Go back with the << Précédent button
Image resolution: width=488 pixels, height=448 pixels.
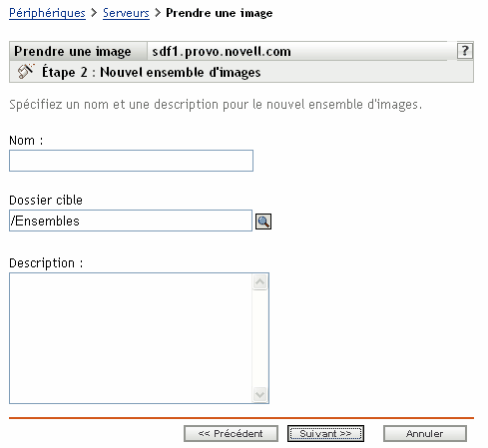pyautogui.click(x=231, y=433)
